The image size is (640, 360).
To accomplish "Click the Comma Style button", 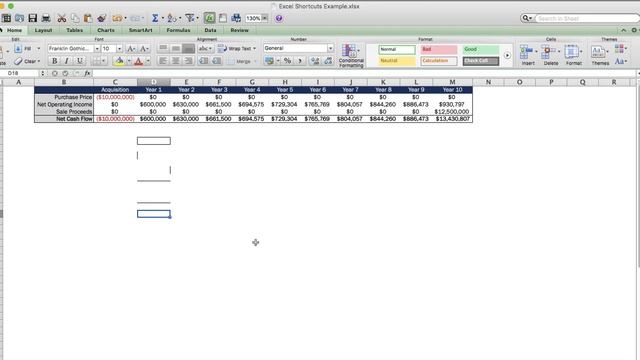I will pos(300,61).
